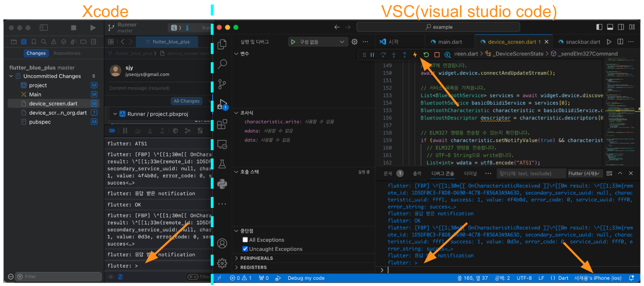Type in debug console filter field

[x=531, y=174]
